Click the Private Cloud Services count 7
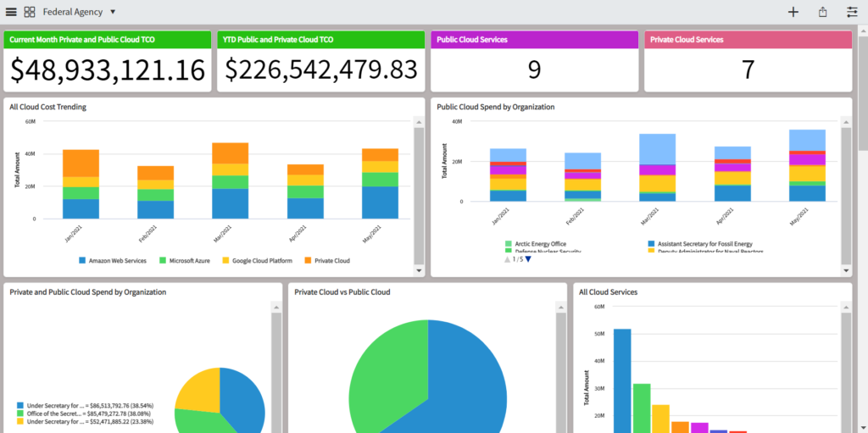The image size is (868, 433). tap(748, 69)
